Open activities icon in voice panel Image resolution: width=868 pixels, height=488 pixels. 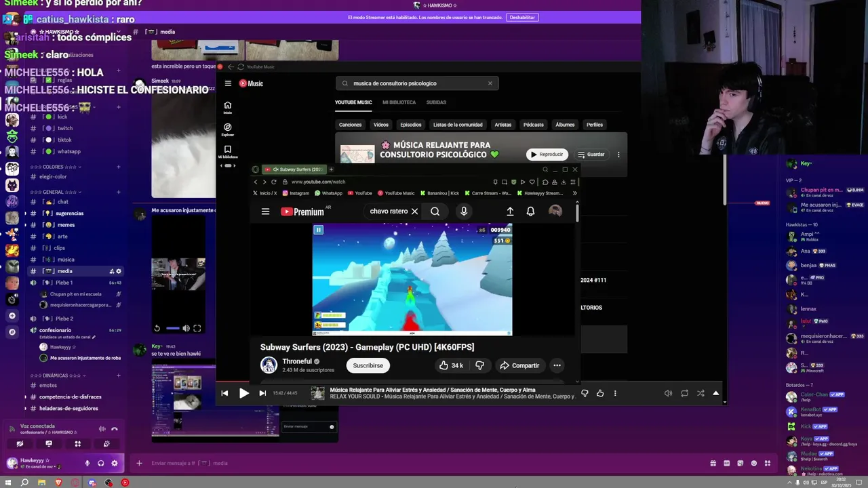[x=78, y=444]
